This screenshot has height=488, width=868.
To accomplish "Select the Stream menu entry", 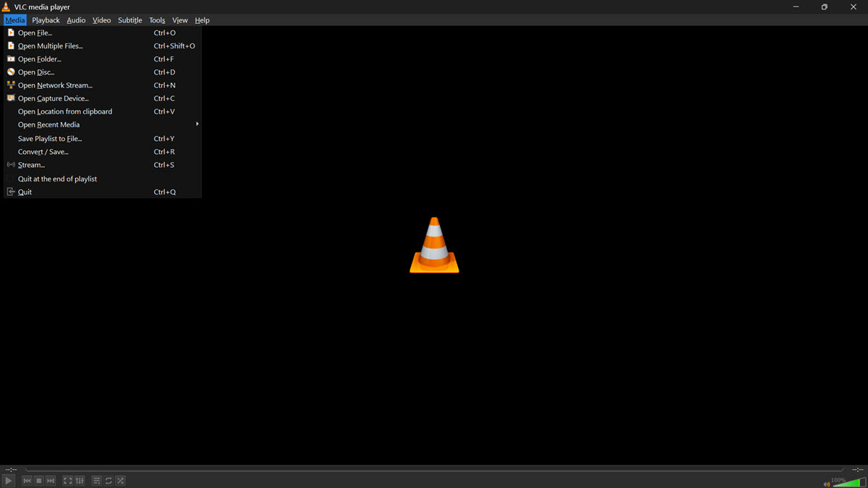I will pos(102,165).
